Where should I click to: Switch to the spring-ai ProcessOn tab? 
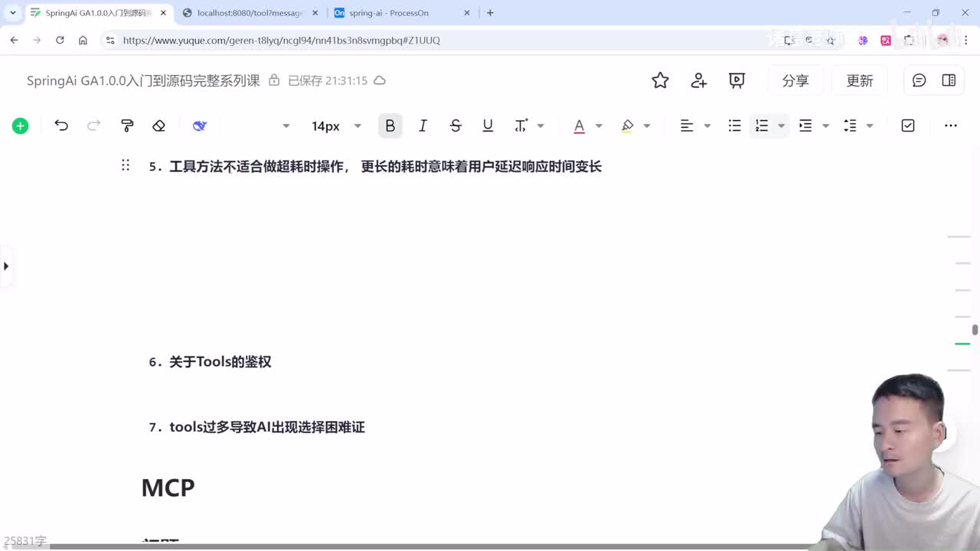[x=403, y=13]
